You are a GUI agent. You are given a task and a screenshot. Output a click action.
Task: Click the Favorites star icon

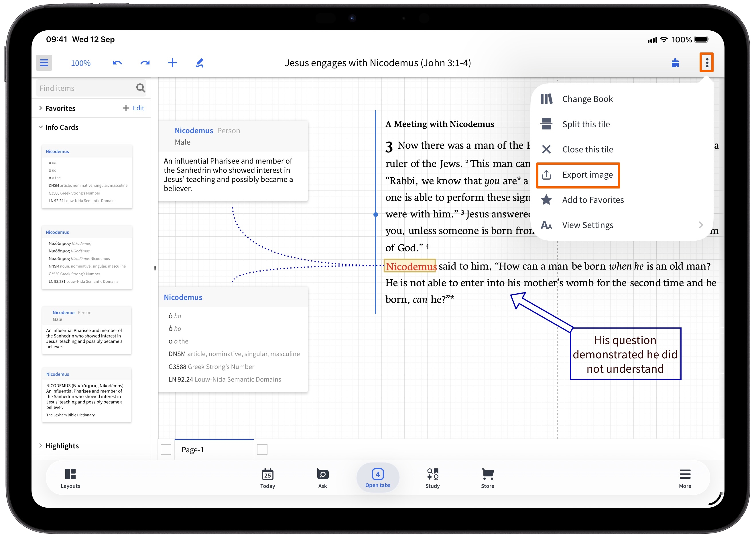click(546, 199)
